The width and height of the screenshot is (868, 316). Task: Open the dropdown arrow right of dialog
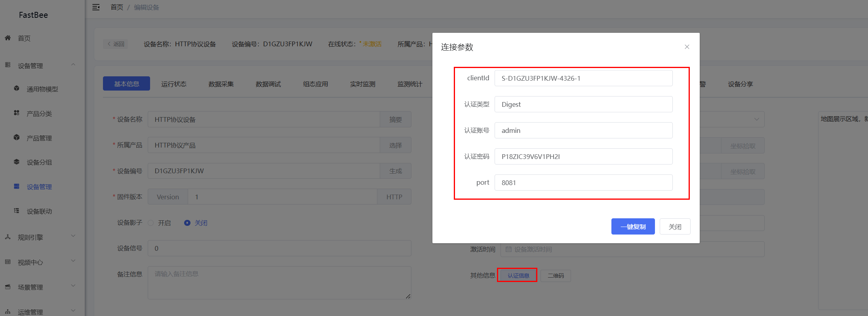coord(757,119)
